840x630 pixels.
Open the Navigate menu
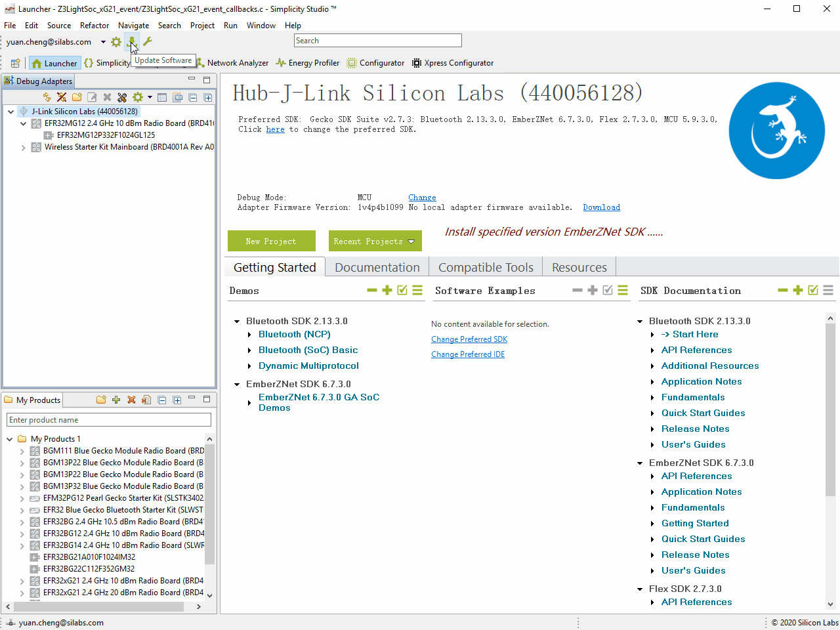(133, 26)
